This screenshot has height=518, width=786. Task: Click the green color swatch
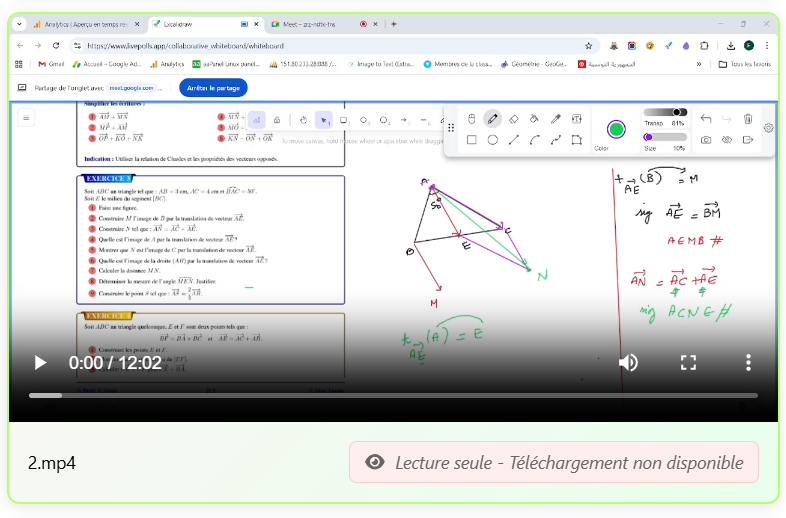click(615, 129)
